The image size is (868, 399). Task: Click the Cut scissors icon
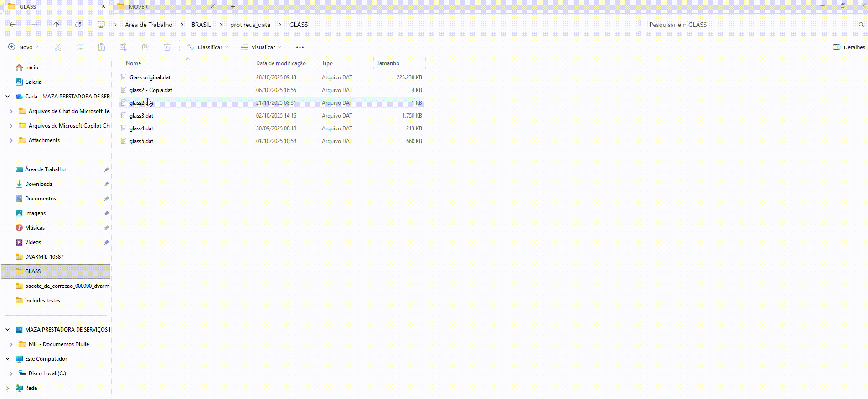tap(58, 47)
